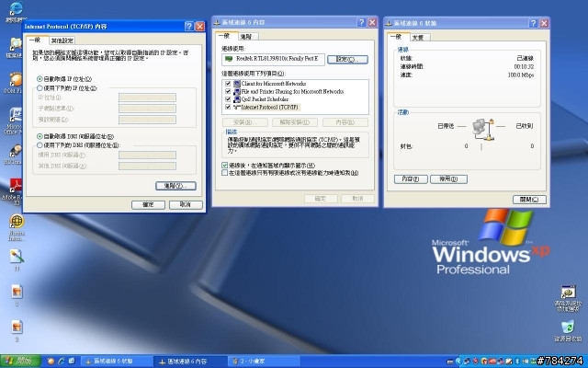Switch to Advanced tab in connection properties

click(x=246, y=37)
